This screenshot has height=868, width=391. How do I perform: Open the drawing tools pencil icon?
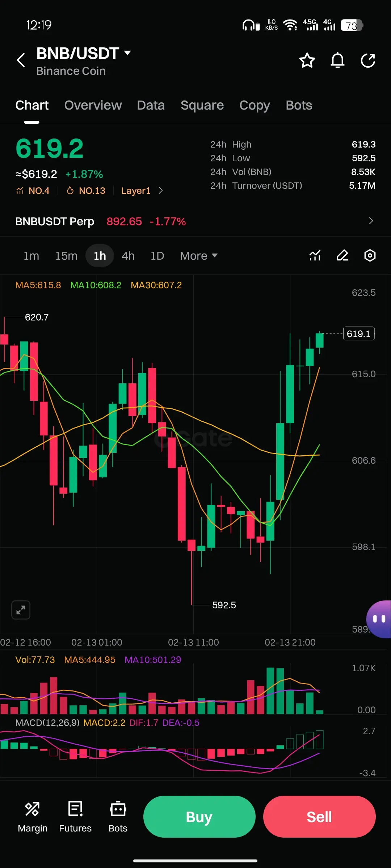click(342, 256)
